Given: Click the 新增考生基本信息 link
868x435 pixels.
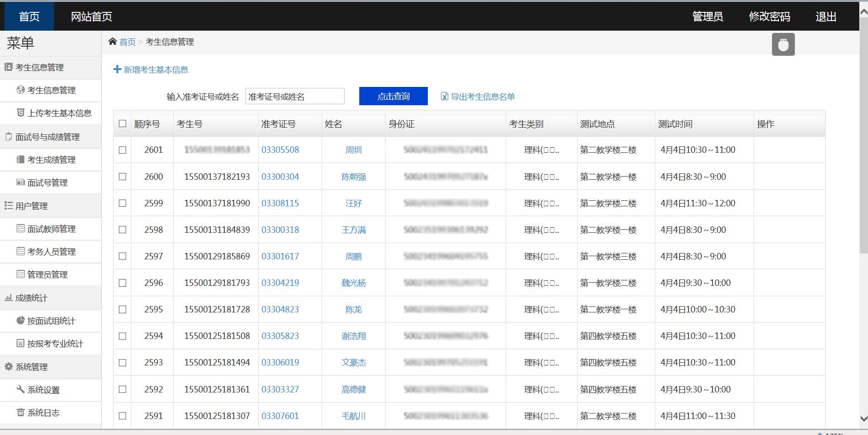Looking at the screenshot, I should pyautogui.click(x=156, y=70).
